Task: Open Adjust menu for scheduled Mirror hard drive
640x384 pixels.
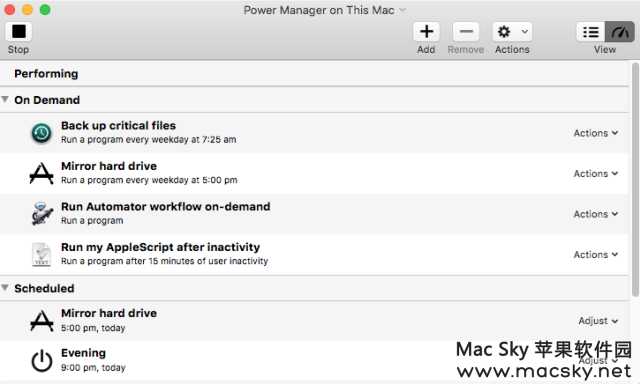Action: (598, 321)
